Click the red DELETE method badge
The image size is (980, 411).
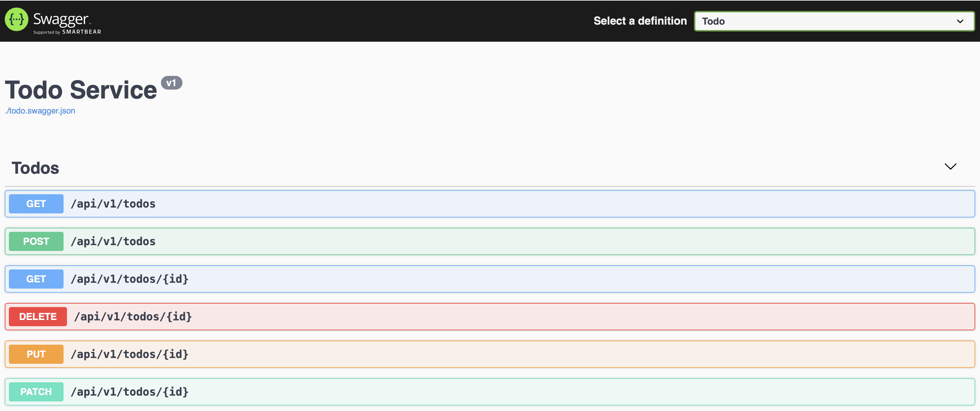38,316
